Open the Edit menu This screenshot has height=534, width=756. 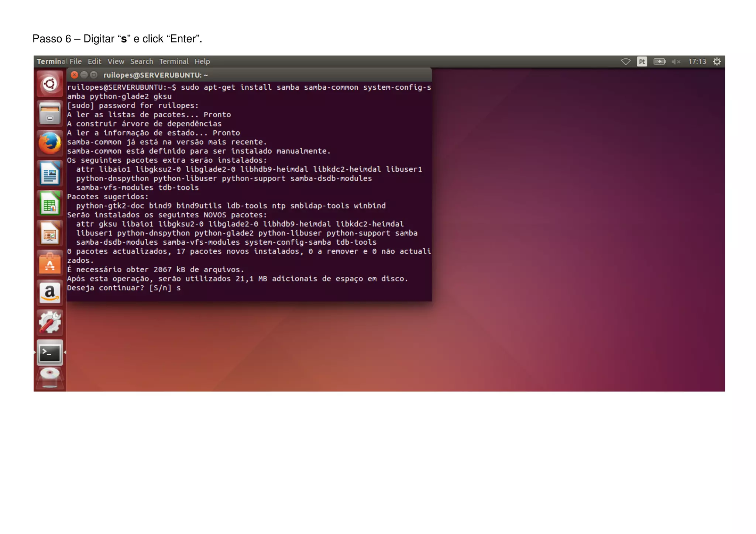coord(94,62)
